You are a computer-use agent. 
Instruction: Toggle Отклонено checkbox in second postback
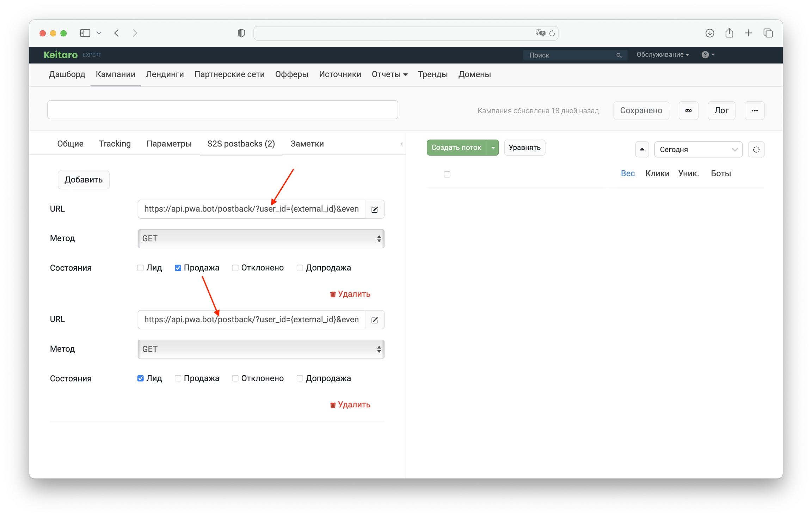pos(235,378)
